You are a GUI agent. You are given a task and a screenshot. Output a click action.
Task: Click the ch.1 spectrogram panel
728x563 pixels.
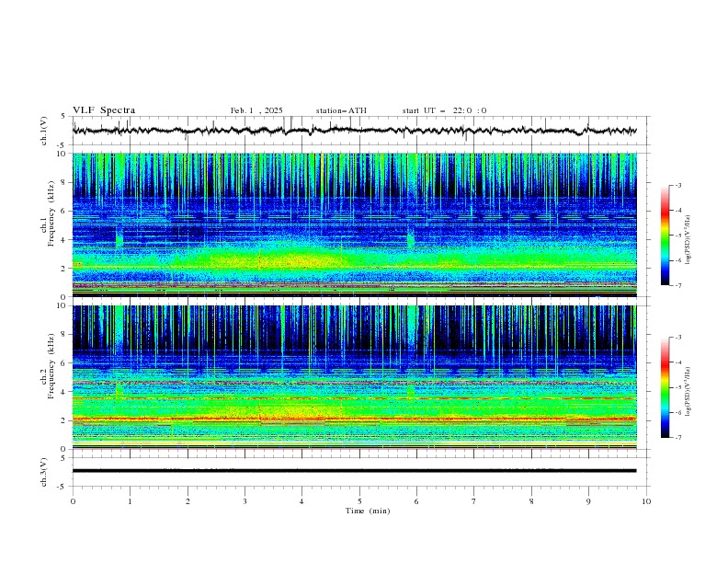coord(355,224)
